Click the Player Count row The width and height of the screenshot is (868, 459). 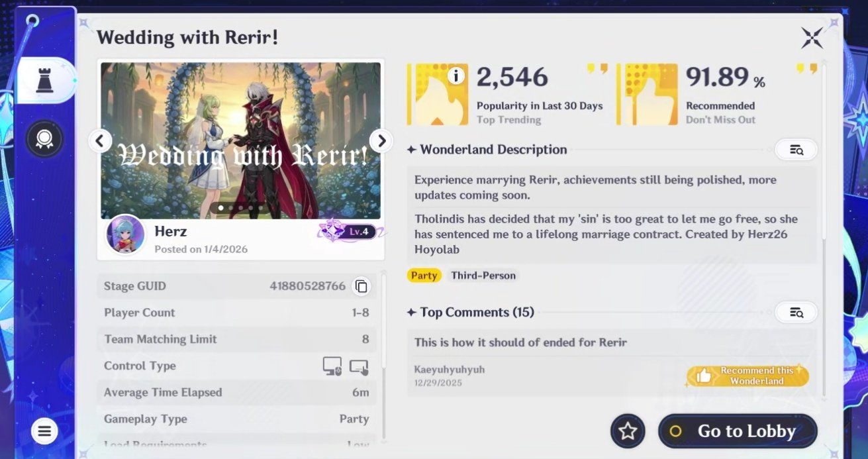click(237, 313)
